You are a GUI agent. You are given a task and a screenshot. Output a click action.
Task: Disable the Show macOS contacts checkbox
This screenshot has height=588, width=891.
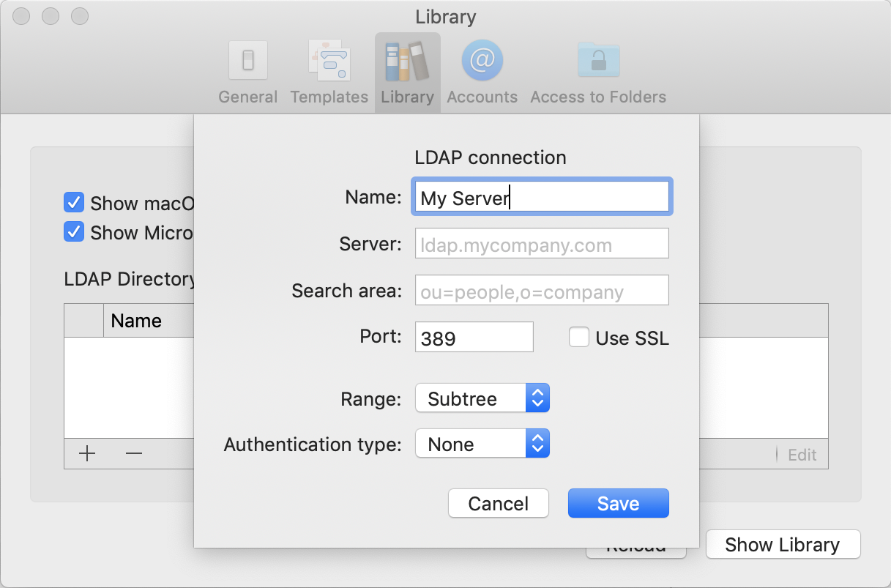[x=74, y=203]
